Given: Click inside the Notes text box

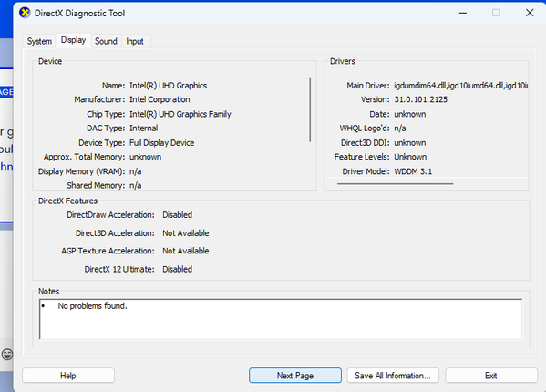Looking at the screenshot, I should click(x=281, y=318).
